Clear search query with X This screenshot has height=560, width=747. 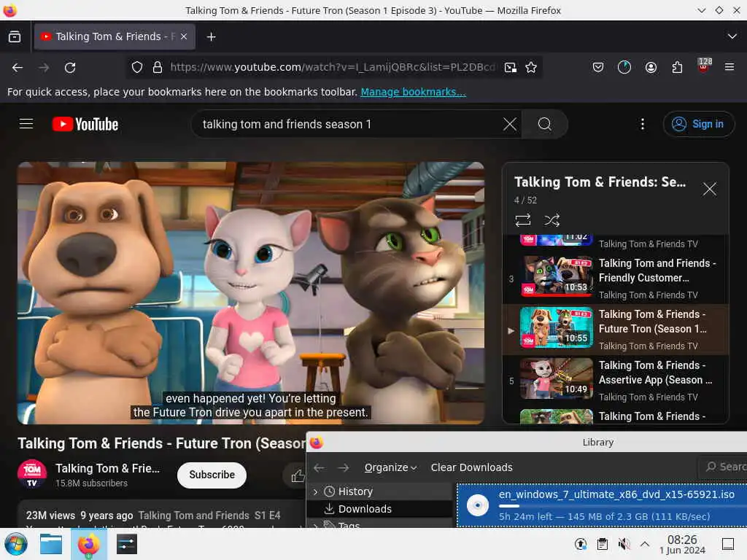510,124
